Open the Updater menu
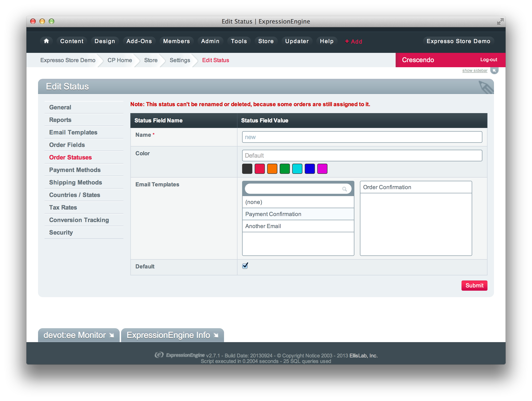532x401 pixels. click(297, 41)
